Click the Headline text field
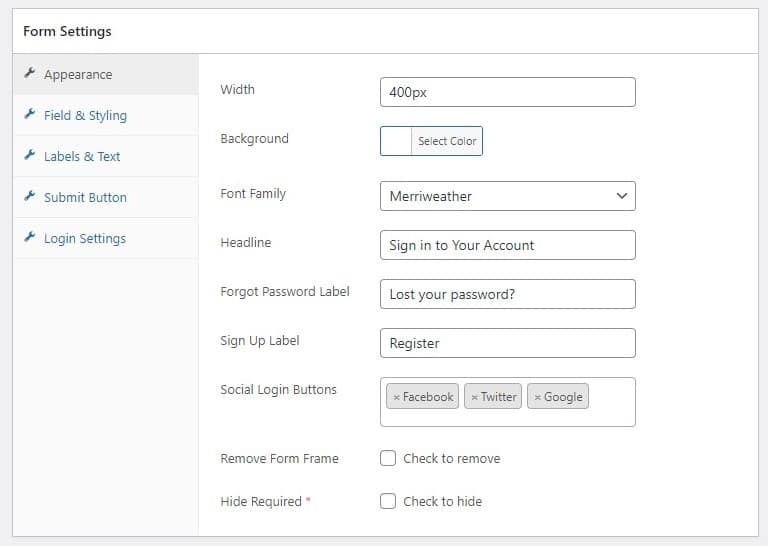This screenshot has width=768, height=546. [507, 245]
